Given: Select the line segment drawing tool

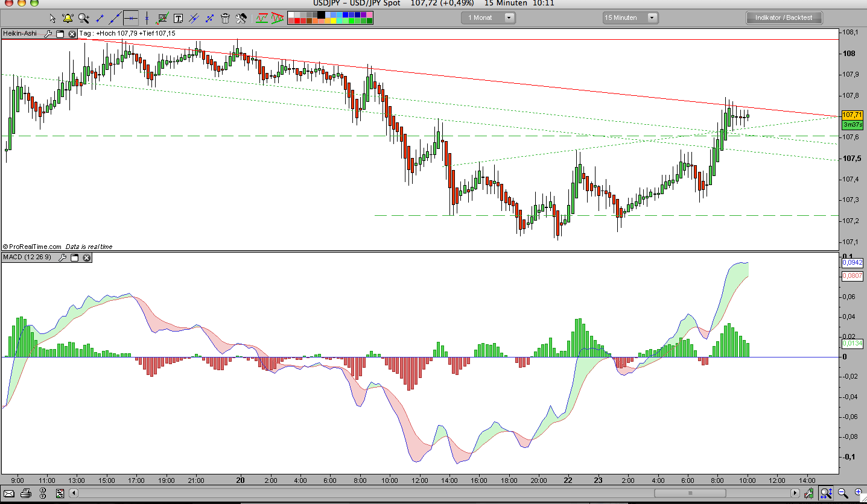Looking at the screenshot, I should pos(100,18).
